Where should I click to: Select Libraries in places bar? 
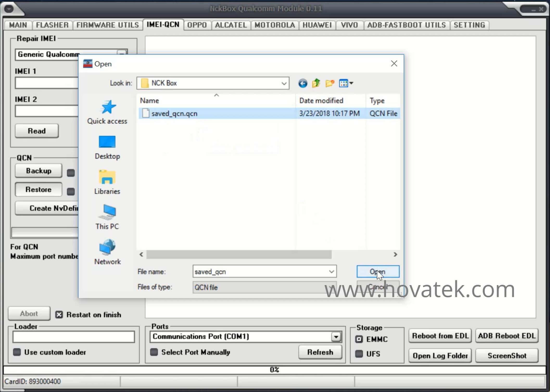click(x=107, y=182)
